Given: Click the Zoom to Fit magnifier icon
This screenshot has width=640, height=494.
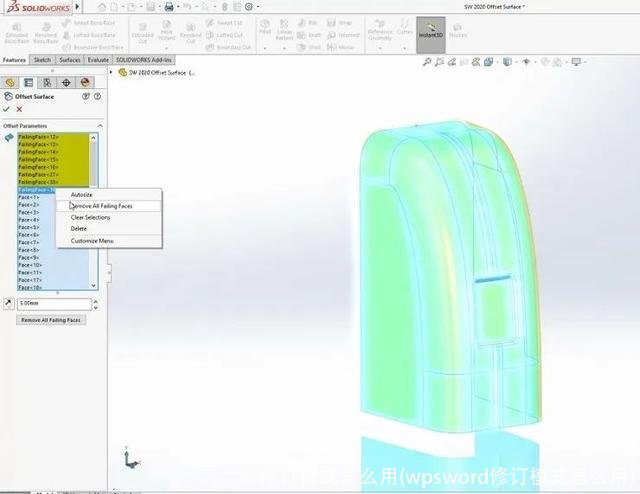Looking at the screenshot, I should click(427, 62).
